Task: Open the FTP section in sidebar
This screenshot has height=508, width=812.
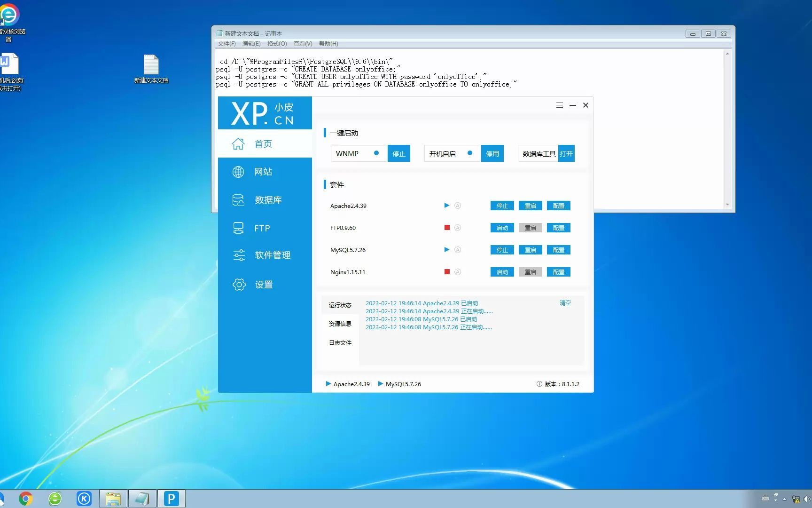Action: click(x=265, y=228)
